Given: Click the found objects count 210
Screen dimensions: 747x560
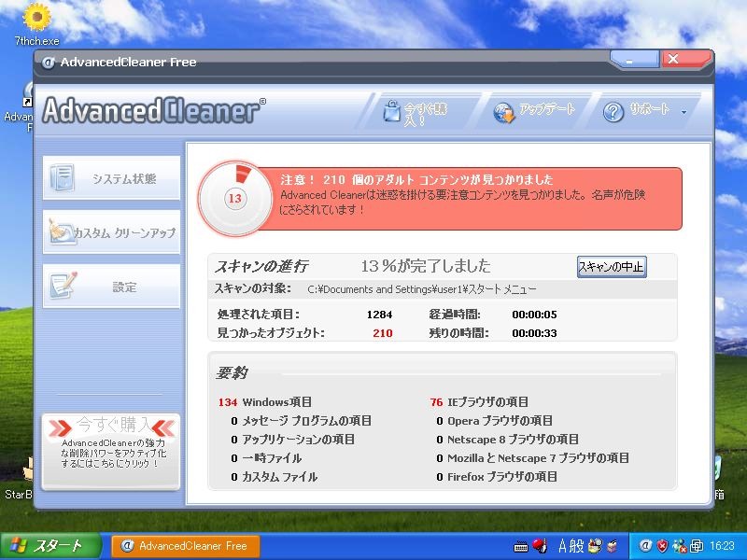Looking at the screenshot, I should [383, 333].
